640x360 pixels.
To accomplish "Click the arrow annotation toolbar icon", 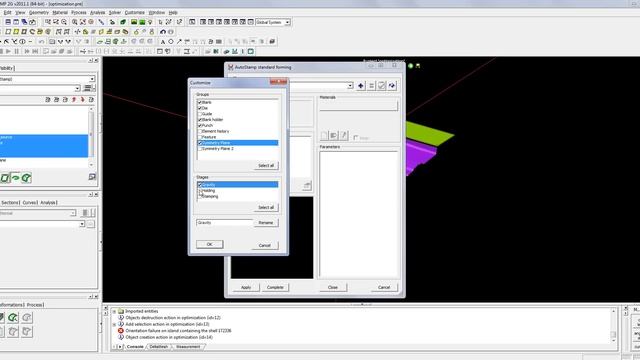I will click(179, 42).
